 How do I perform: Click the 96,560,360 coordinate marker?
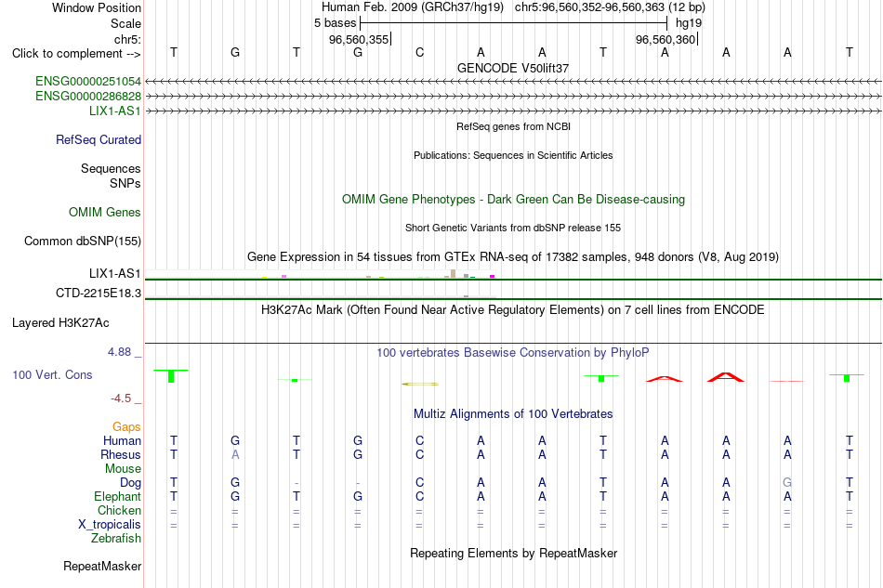(666, 39)
